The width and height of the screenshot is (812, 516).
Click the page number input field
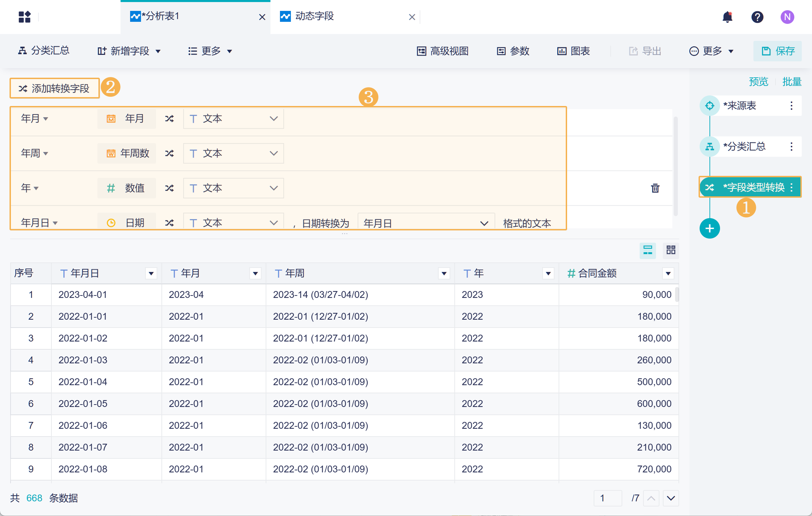coord(608,498)
